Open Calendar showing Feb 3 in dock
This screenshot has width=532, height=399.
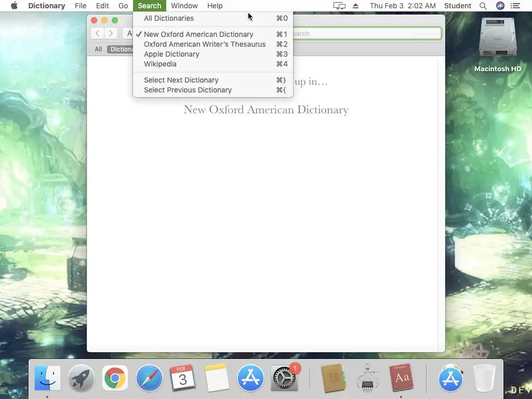(x=183, y=378)
